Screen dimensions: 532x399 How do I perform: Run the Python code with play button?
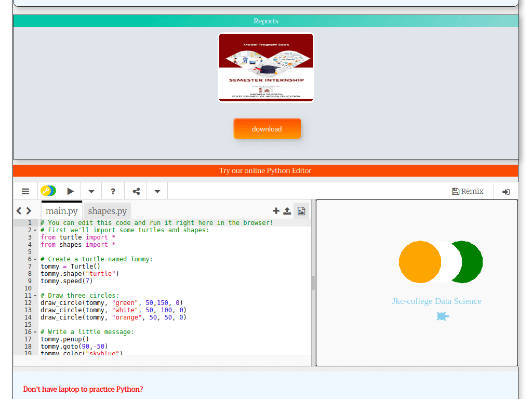pos(70,191)
